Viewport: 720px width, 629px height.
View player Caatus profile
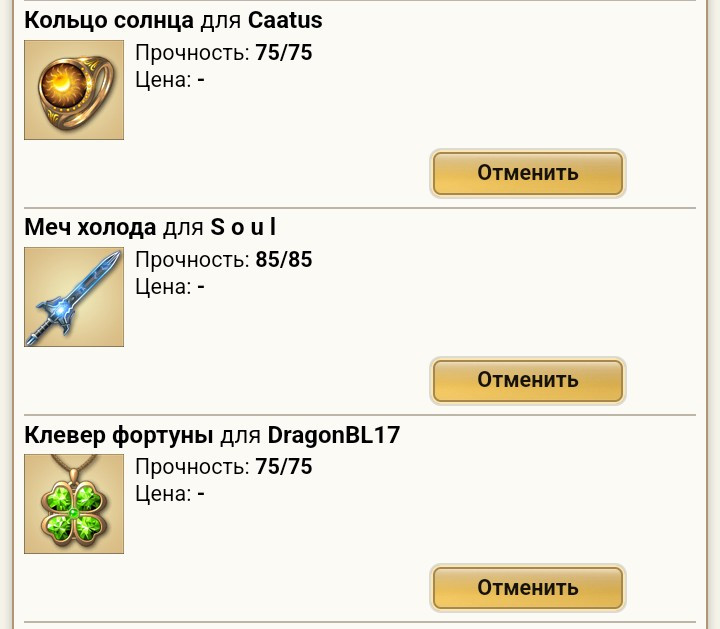[x=285, y=21]
